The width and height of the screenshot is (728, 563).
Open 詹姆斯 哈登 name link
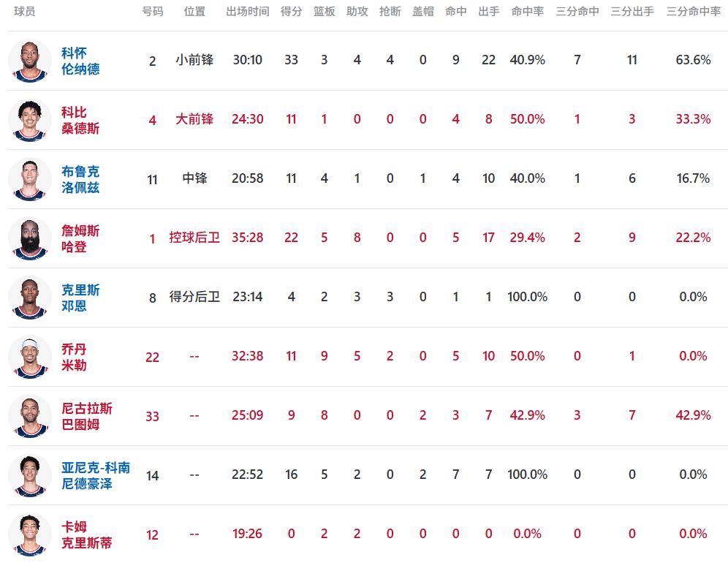point(80,239)
